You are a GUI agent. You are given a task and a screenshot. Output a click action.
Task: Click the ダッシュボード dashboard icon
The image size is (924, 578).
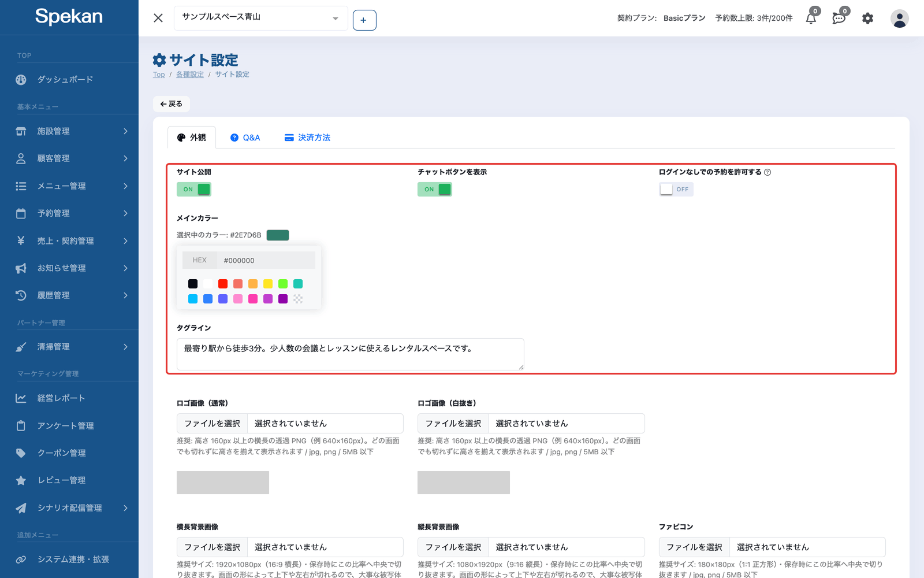pos(21,80)
